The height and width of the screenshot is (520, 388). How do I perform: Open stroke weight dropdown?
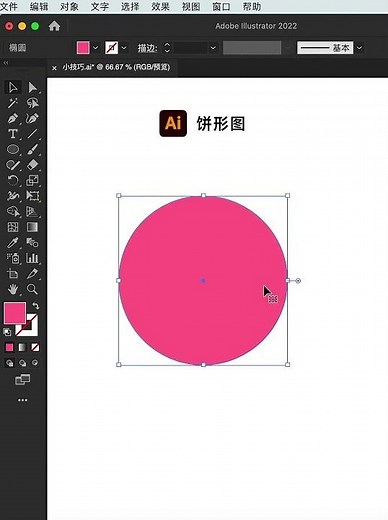[x=213, y=48]
